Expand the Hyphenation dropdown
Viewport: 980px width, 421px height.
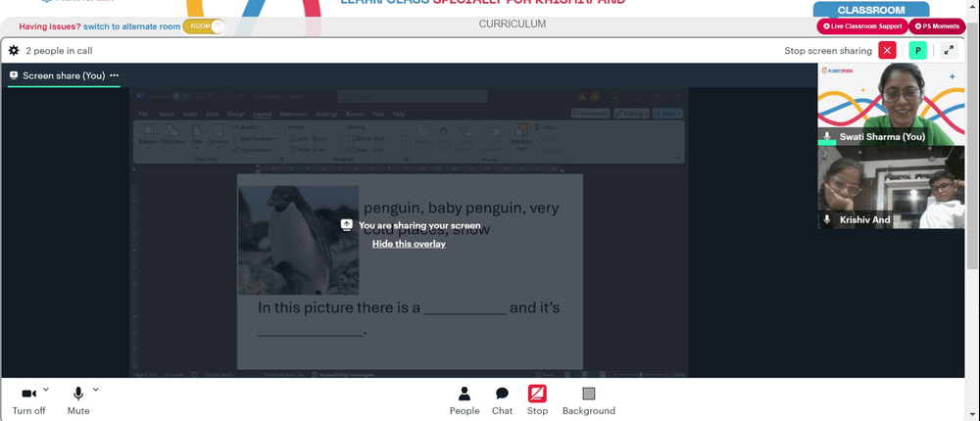[x=255, y=150]
